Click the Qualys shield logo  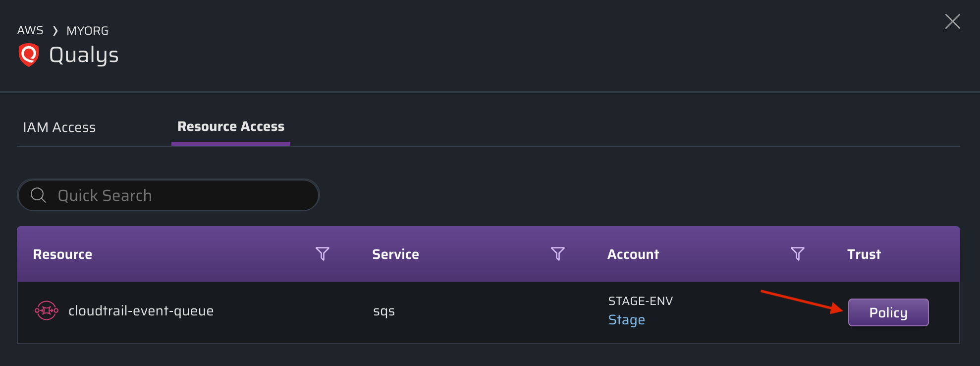(29, 55)
